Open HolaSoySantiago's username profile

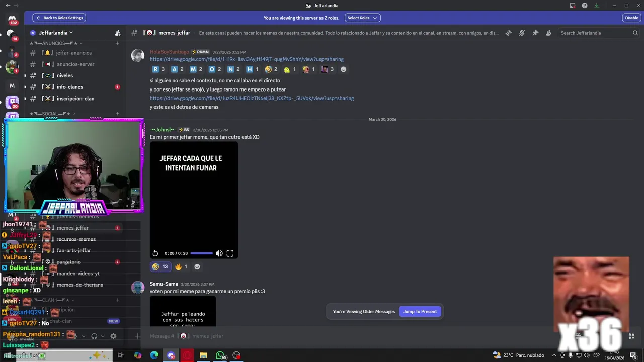click(170, 52)
